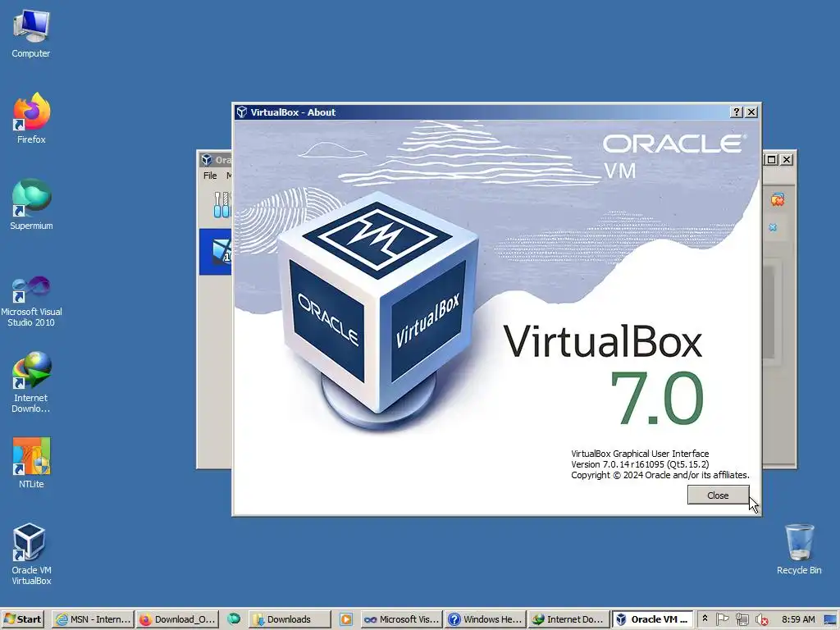Click the network tray icon
Image resolution: width=840 pixels, height=630 pixels.
coord(742,619)
